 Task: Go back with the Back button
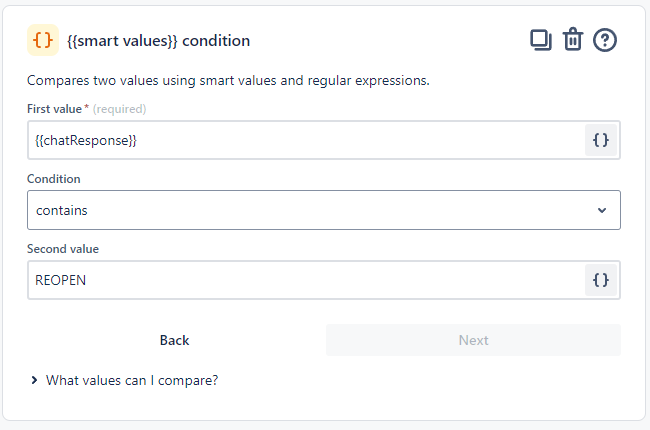pos(174,340)
